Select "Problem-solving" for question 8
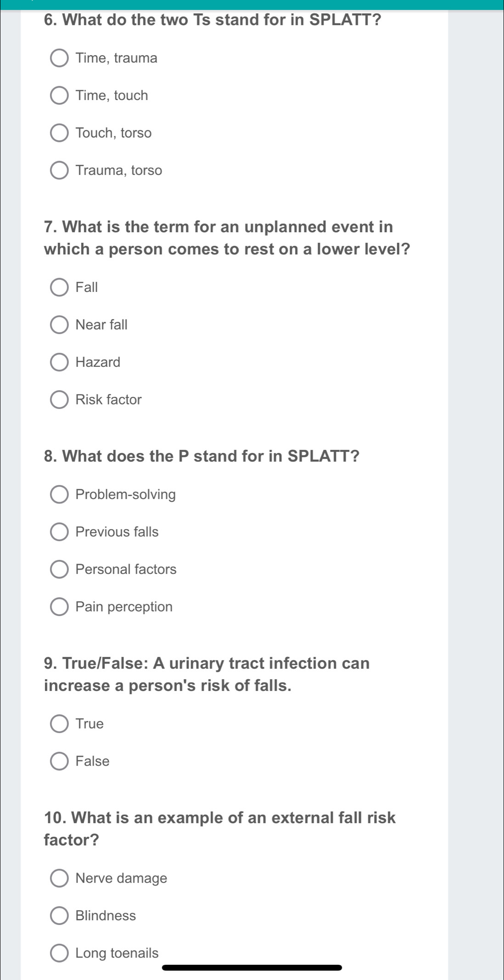504x980 pixels. click(60, 494)
